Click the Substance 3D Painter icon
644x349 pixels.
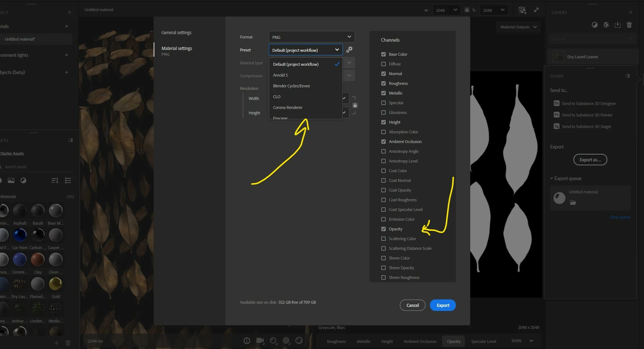(x=557, y=115)
